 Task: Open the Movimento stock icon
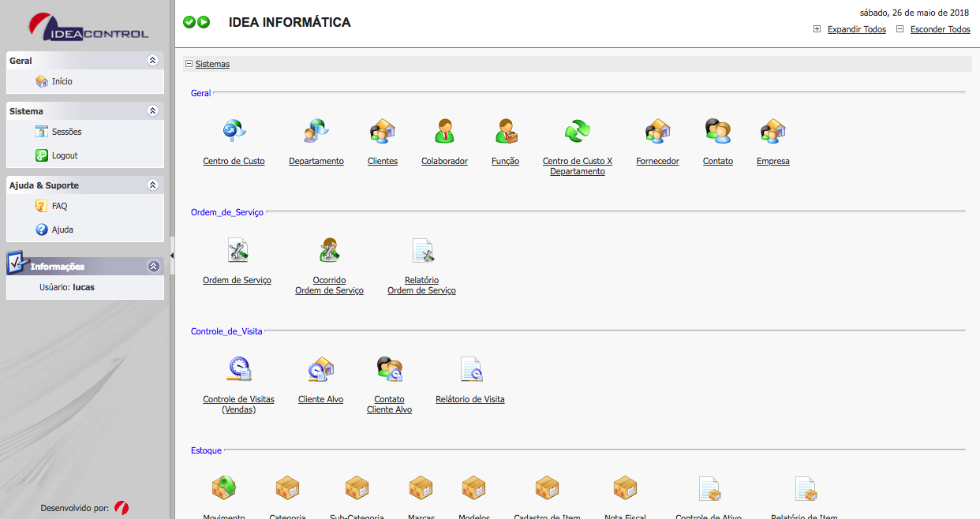pos(224,488)
